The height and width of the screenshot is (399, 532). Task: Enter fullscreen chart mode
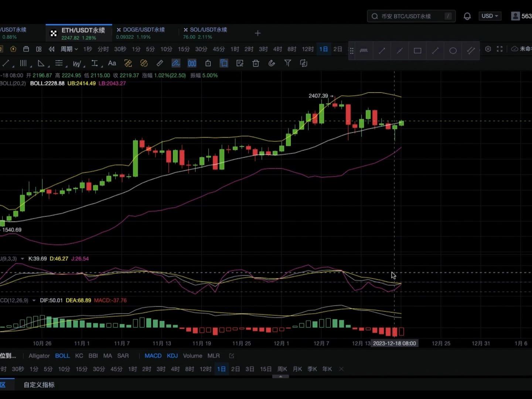499,49
